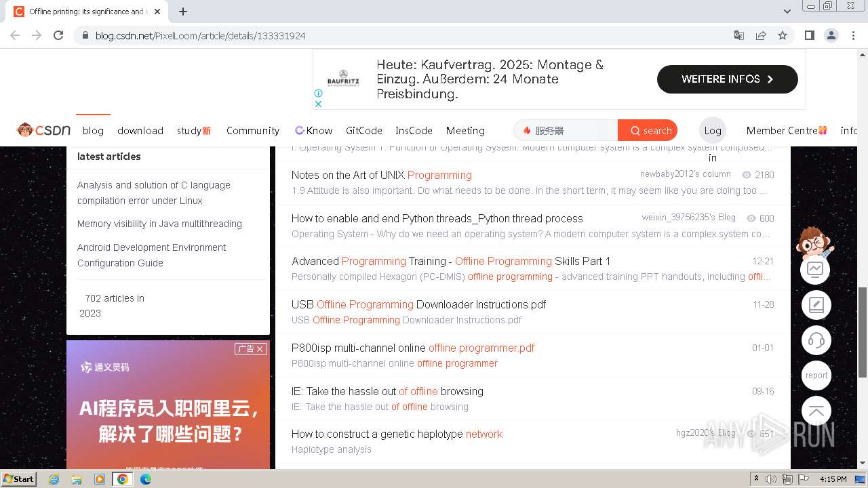Go back with browser back arrow
Screen dimensions: 868x488
[15, 35]
